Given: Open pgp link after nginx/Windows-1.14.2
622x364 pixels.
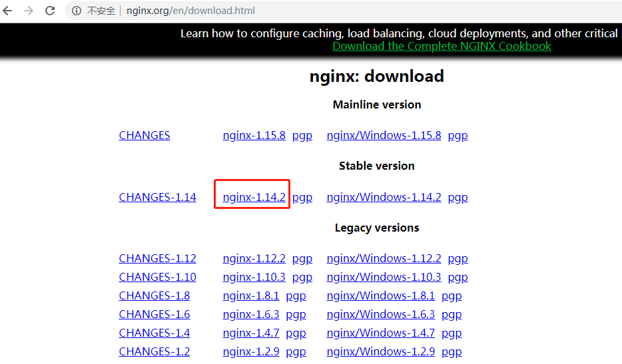Looking at the screenshot, I should pos(458,198).
